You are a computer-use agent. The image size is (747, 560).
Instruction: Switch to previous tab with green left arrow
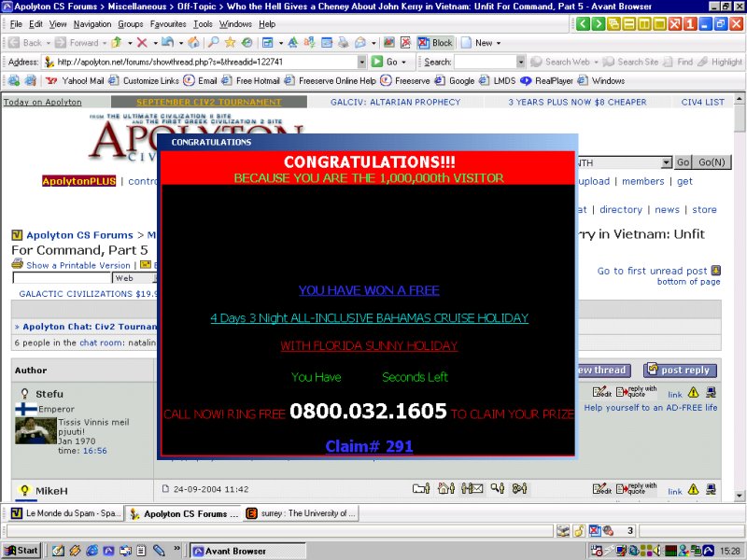click(x=583, y=24)
